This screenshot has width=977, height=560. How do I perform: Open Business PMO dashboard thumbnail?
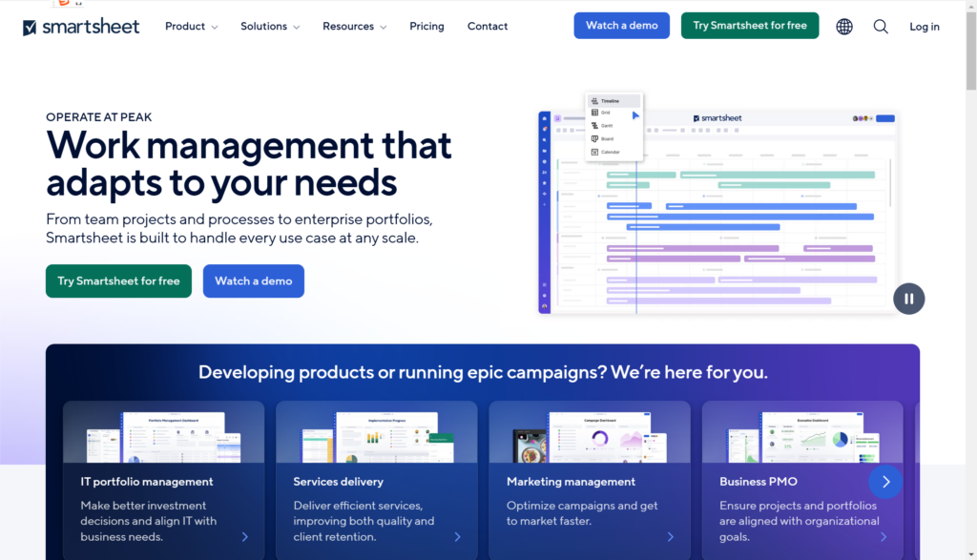point(802,436)
